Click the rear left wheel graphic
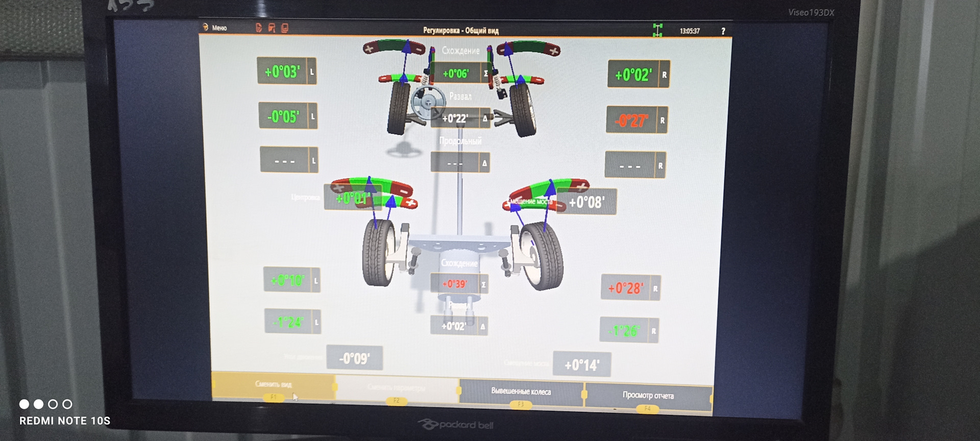 coord(379,252)
